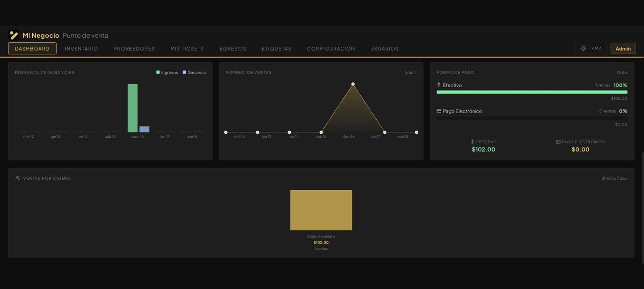
Task: Click the Mi Negocio logo icon
Action: pyautogui.click(x=14, y=35)
